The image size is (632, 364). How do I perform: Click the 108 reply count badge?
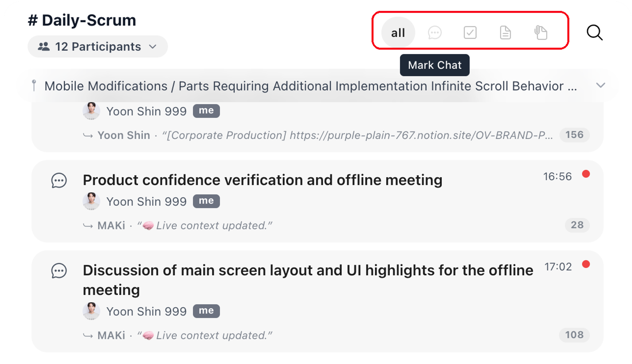click(x=574, y=335)
